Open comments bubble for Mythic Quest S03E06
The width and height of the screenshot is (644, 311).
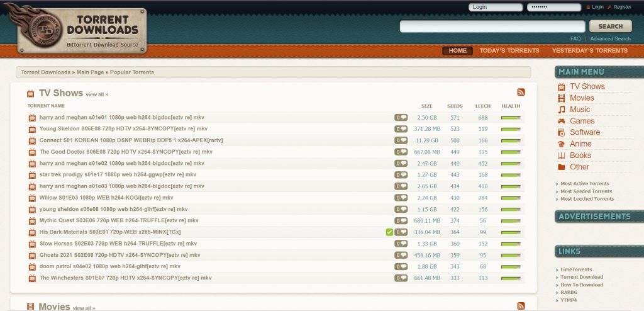pos(401,220)
